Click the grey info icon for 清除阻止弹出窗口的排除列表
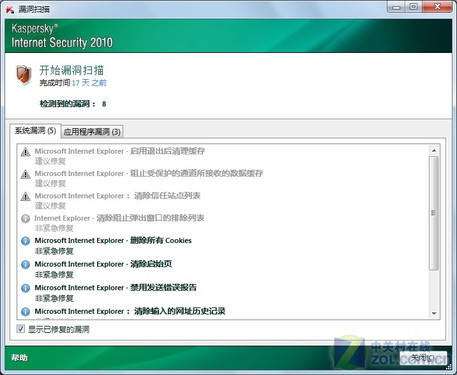The width and height of the screenshot is (457, 375). pyautogui.click(x=25, y=219)
